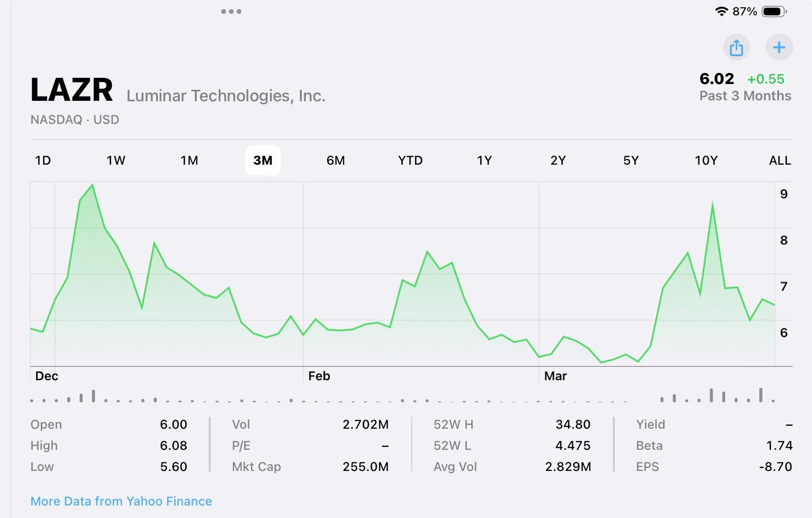Tap the 6.02 current price
The height and width of the screenshot is (518, 812).
(717, 79)
